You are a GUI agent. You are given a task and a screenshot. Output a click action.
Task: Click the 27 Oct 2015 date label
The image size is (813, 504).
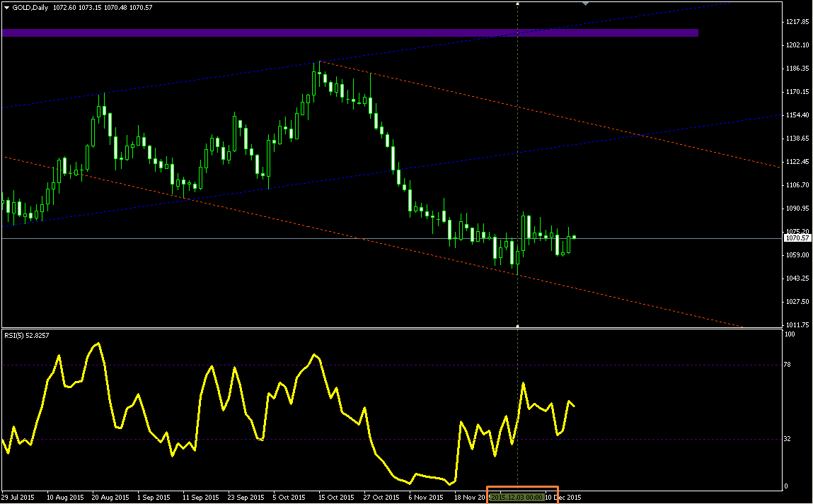coord(381,497)
